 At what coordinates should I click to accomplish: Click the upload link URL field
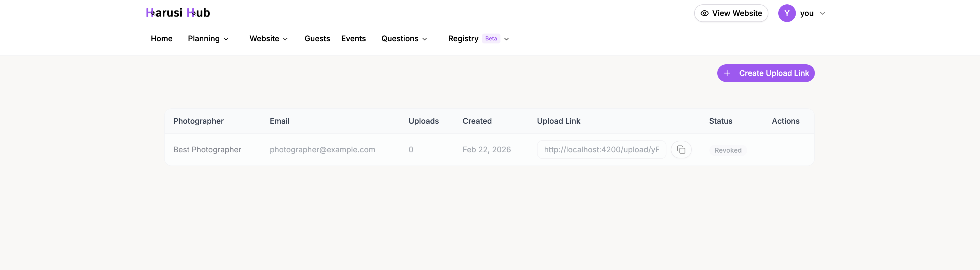602,149
